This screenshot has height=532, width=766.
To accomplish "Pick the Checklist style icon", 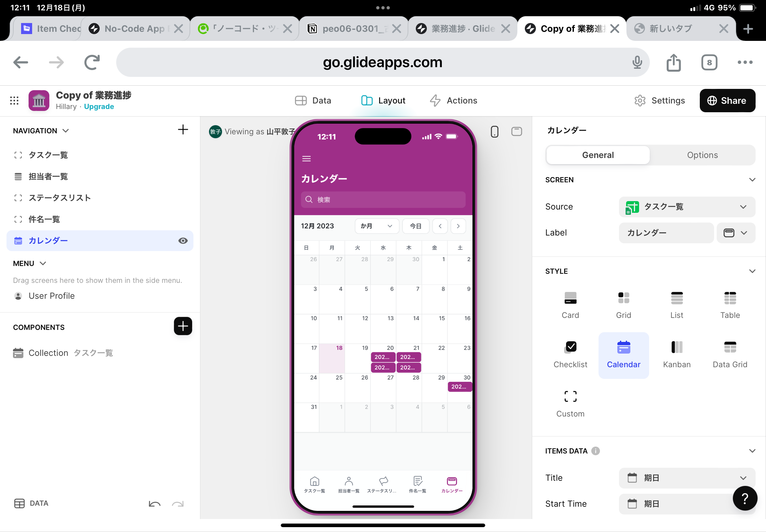I will pos(570,347).
